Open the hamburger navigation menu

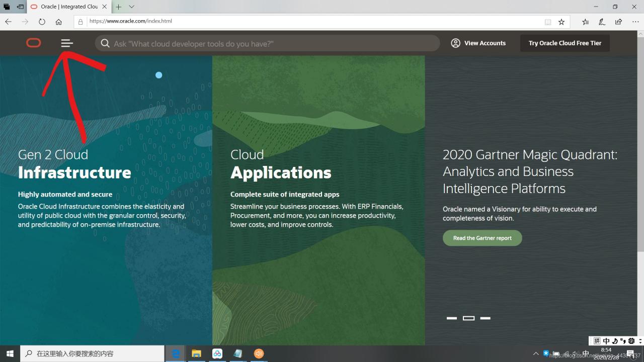[67, 43]
